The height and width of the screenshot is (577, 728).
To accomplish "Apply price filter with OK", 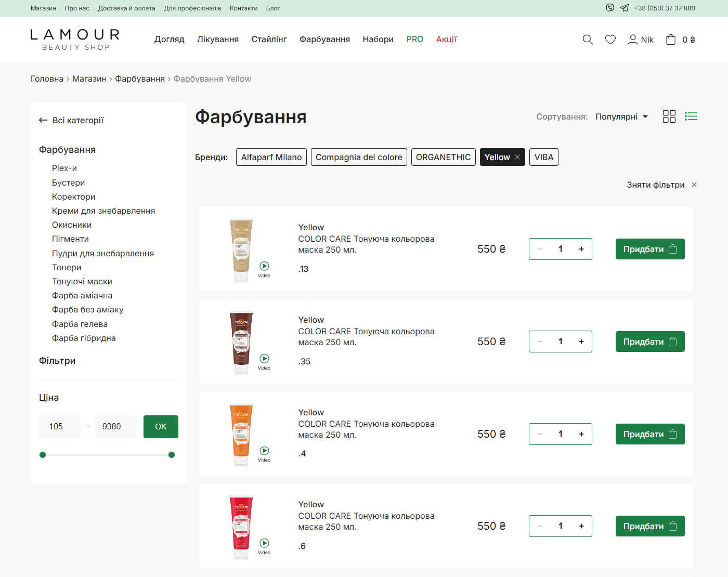I will click(x=161, y=427).
